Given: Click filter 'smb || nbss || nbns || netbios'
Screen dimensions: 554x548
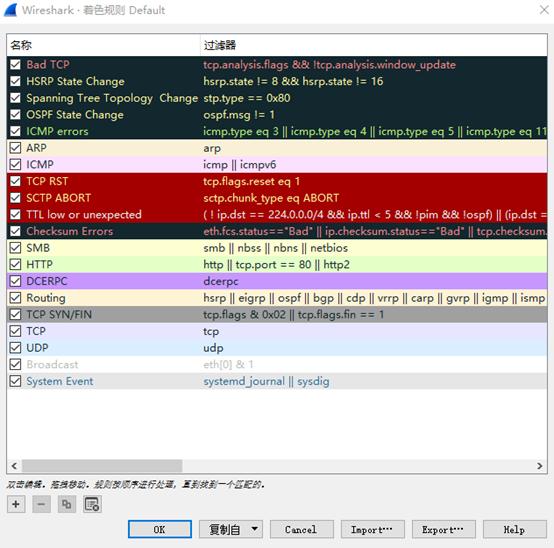Looking at the screenshot, I should [276, 248].
